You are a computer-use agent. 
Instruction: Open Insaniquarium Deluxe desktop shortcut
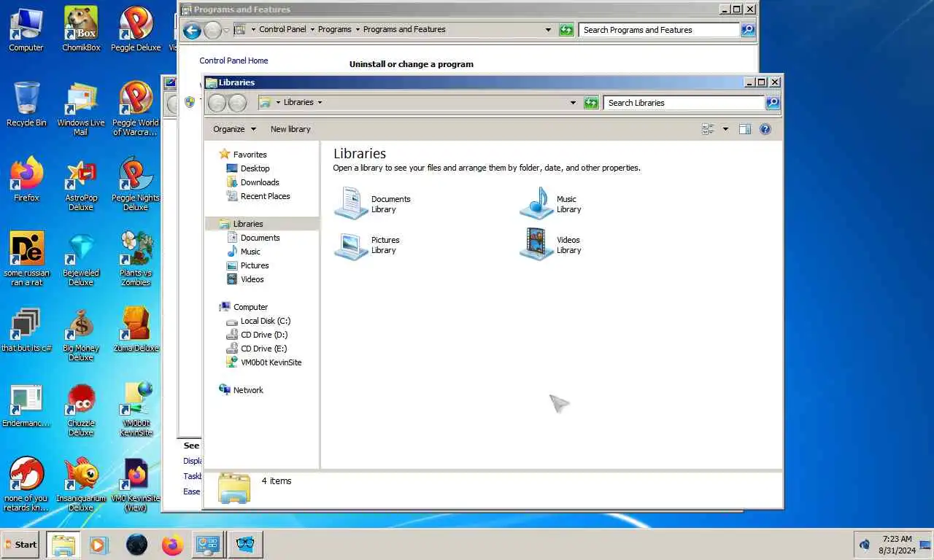pos(81,484)
